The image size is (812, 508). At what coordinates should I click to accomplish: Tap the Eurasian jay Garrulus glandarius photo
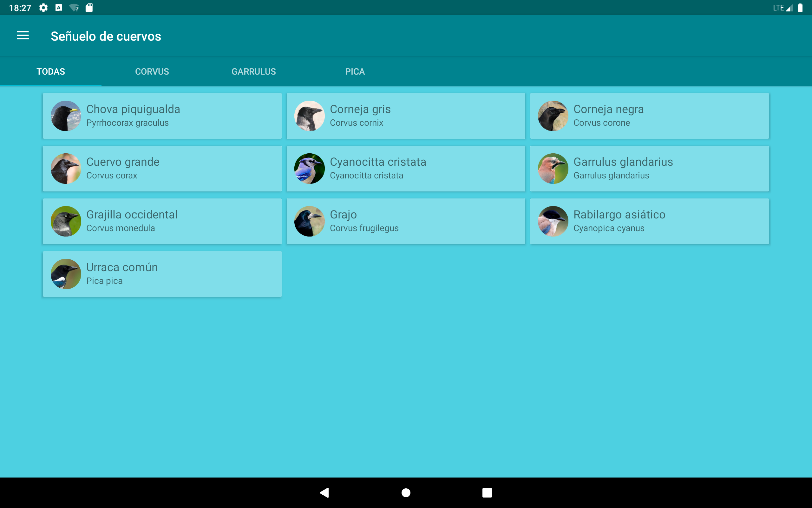tap(553, 169)
